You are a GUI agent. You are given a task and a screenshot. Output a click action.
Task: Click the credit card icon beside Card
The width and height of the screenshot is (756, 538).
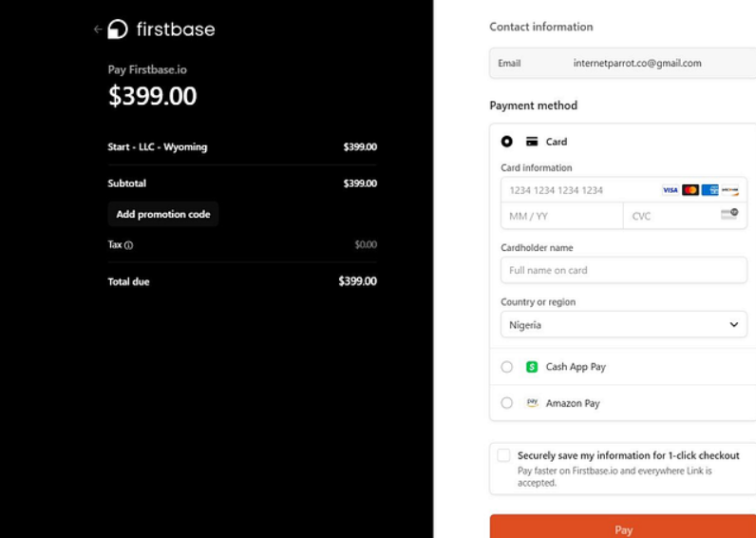click(x=532, y=142)
